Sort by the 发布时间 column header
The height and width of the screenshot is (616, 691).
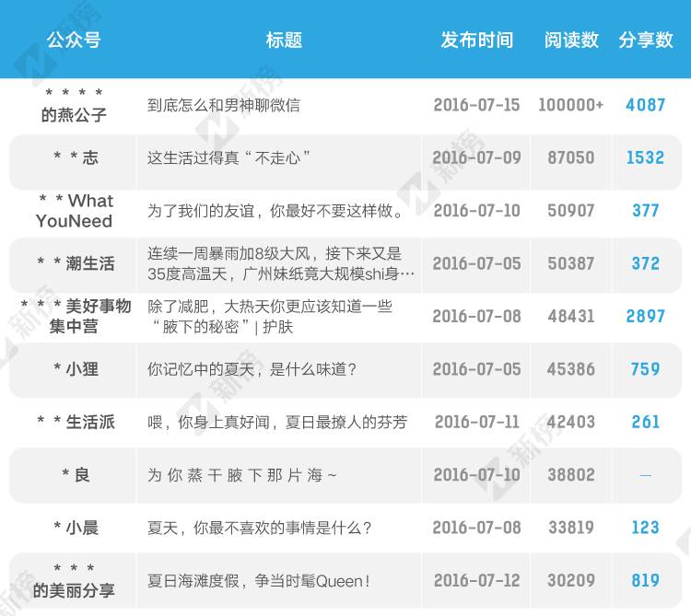coord(476,40)
